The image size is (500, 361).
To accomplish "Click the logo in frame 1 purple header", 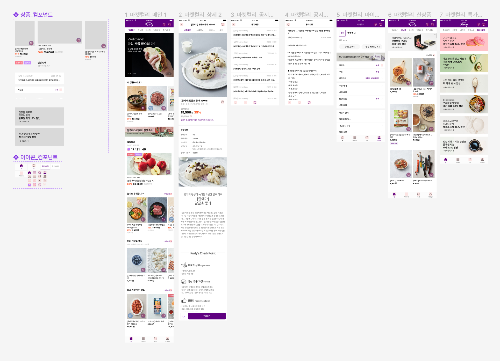I will [x=149, y=24].
